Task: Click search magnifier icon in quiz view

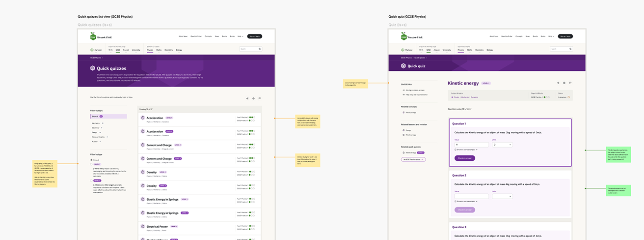Action: pos(571,49)
